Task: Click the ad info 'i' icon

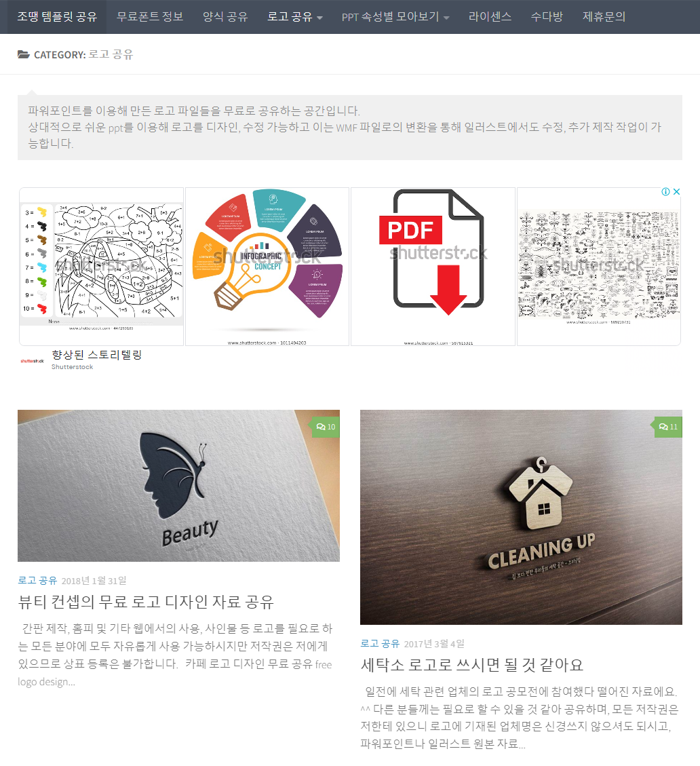Action: click(x=666, y=191)
